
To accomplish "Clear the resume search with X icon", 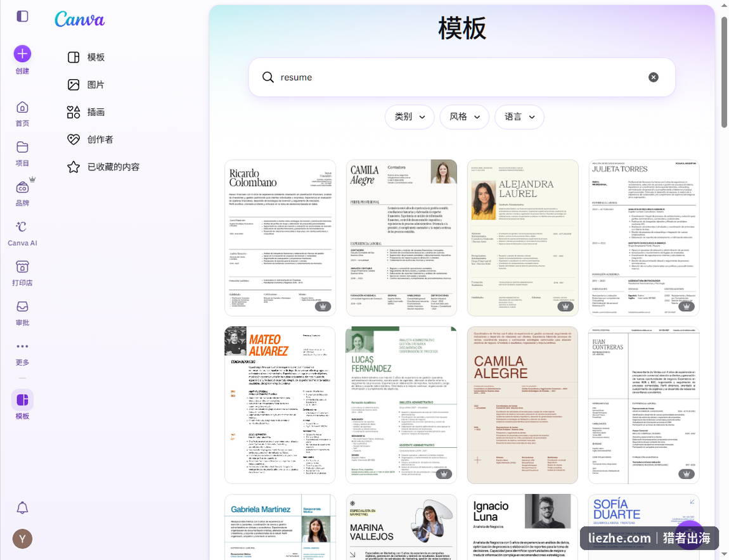I will pyautogui.click(x=653, y=77).
